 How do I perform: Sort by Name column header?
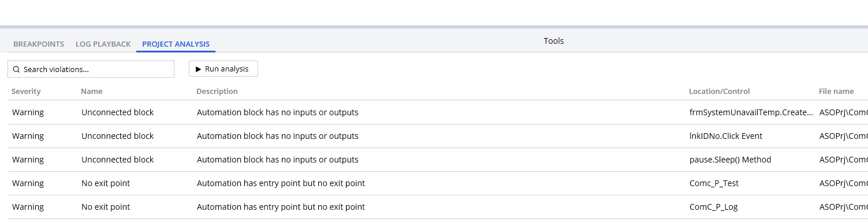pyautogui.click(x=91, y=91)
